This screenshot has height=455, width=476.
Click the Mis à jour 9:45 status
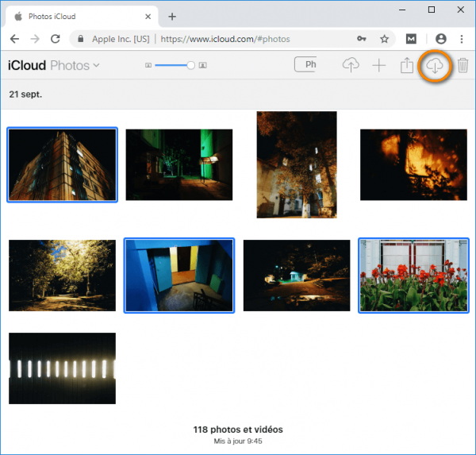pyautogui.click(x=238, y=441)
